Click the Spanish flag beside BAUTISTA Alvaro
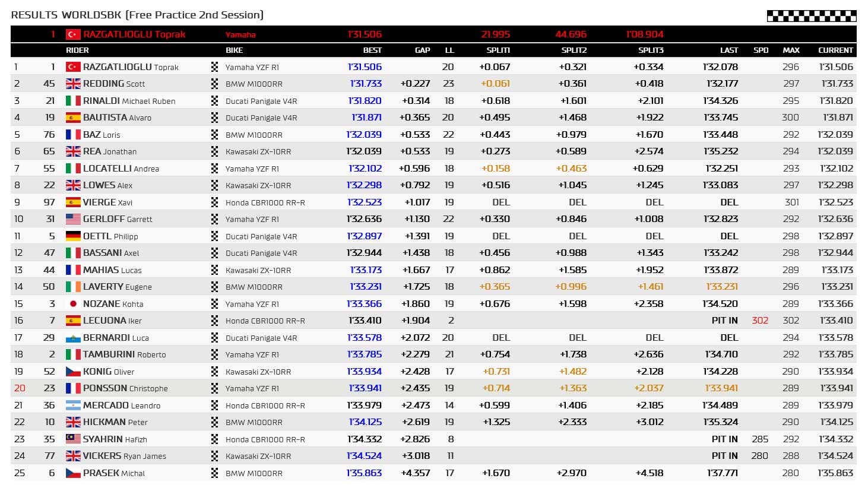Screen dimensions: 868x488 (x=73, y=118)
